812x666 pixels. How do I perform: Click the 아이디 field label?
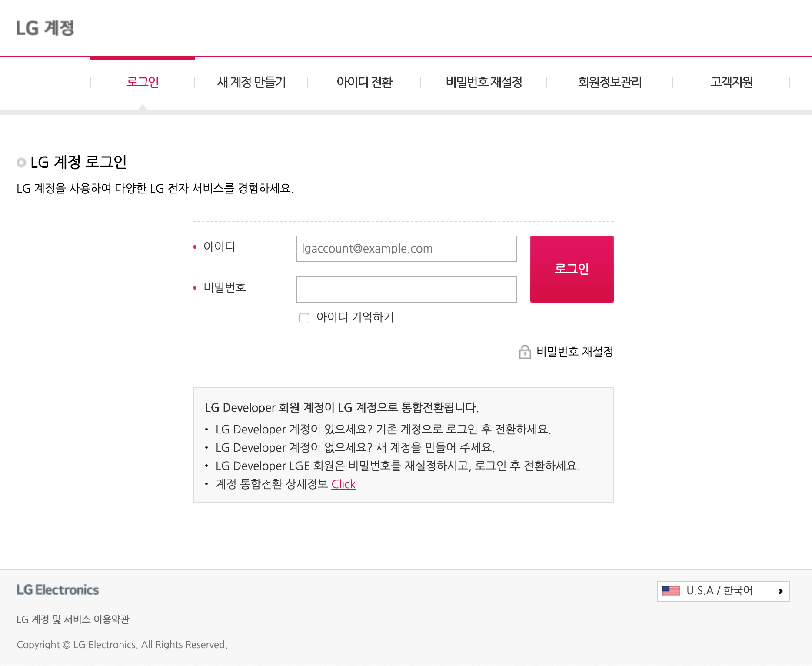tap(219, 246)
